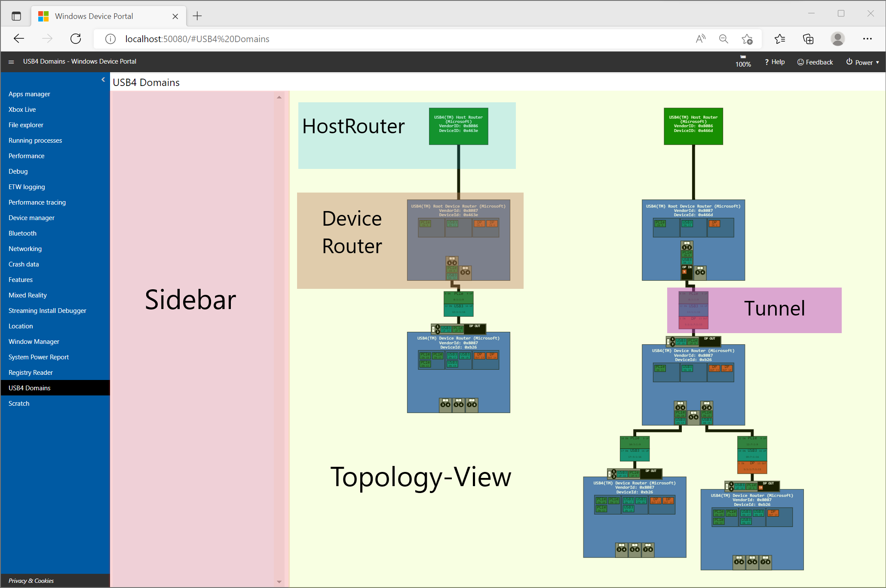
Task: Click the Apps manager sidebar icon
Action: [29, 94]
